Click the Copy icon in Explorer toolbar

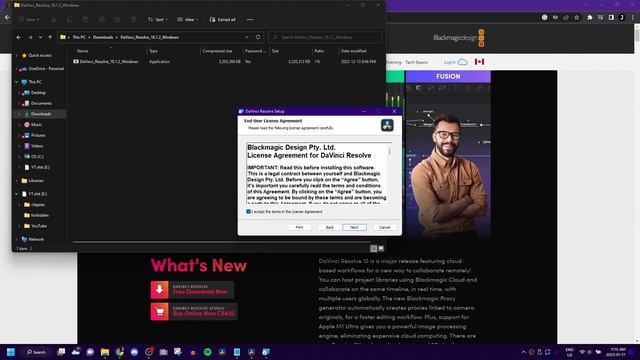[x=69, y=20]
